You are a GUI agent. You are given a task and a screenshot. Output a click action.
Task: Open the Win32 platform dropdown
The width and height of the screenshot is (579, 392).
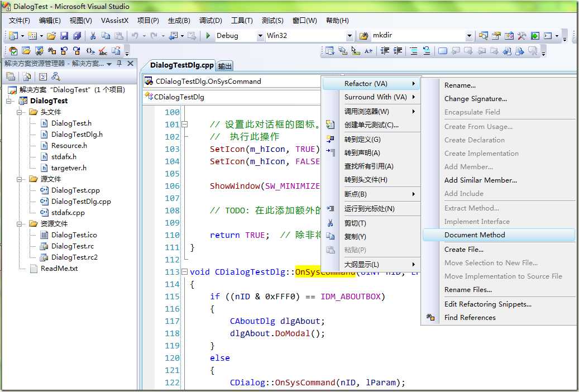click(350, 36)
